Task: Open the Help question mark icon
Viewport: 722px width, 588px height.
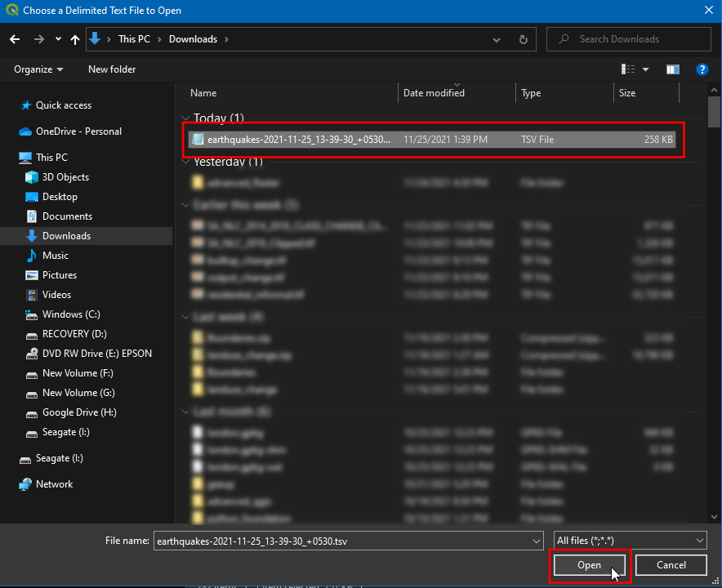Action: click(x=701, y=69)
